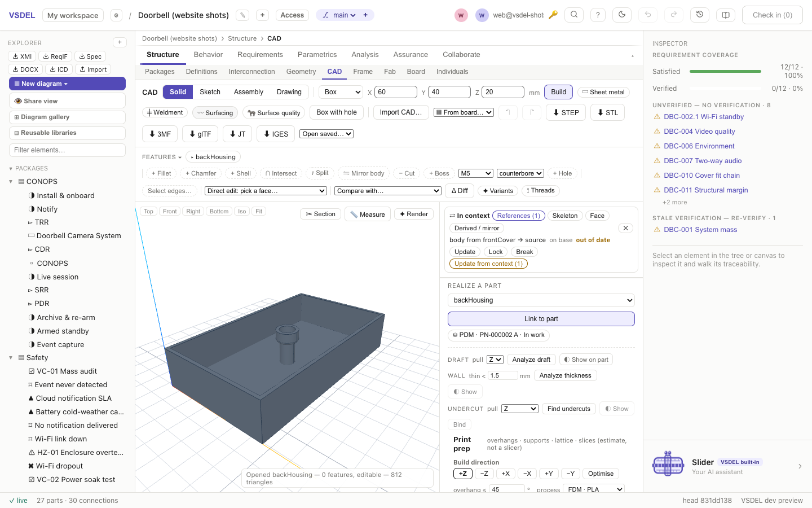Export model as glTF
812x508 pixels.
pyautogui.click(x=200, y=134)
